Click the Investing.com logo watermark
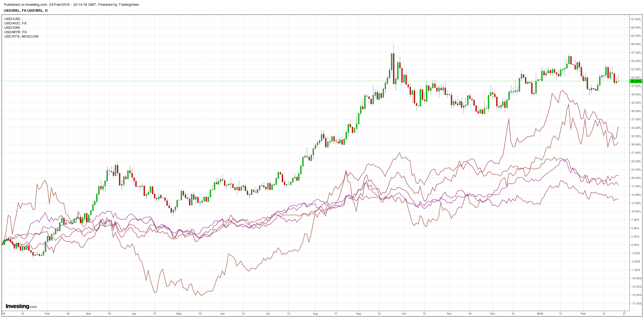644x317 pixels. point(21,306)
